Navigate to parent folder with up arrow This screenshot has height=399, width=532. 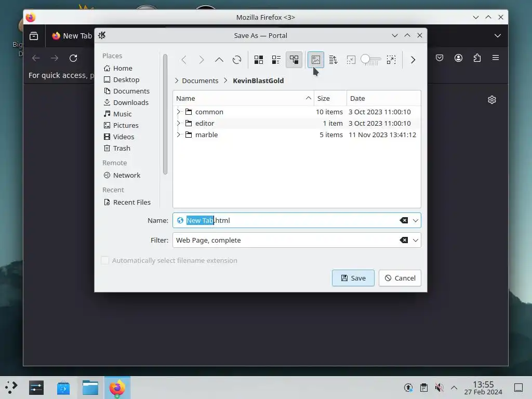tap(219, 60)
